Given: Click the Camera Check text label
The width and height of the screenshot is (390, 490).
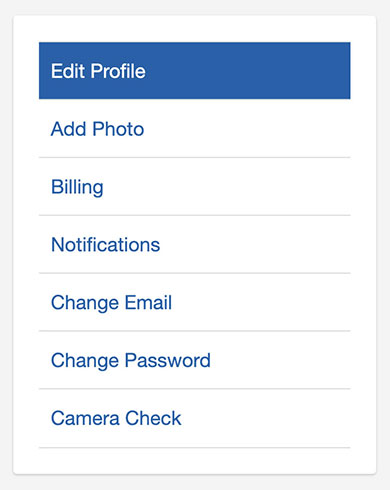Looking at the screenshot, I should pyautogui.click(x=116, y=418).
